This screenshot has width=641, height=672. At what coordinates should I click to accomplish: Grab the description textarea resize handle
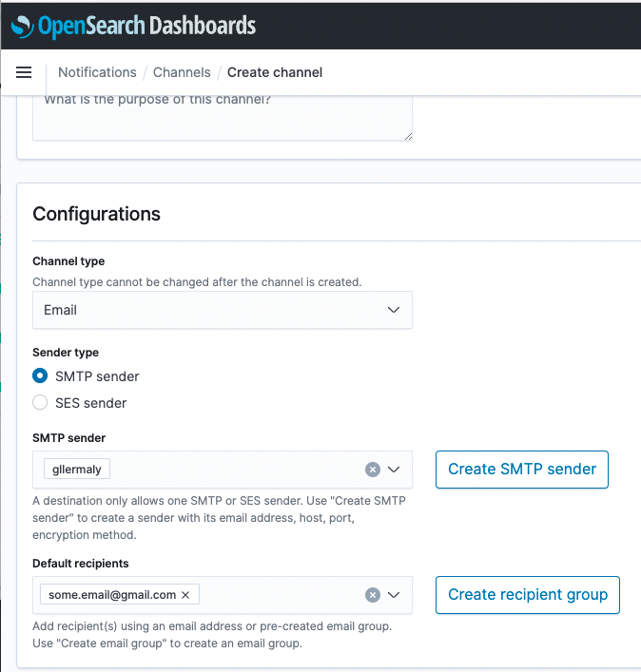click(x=408, y=136)
